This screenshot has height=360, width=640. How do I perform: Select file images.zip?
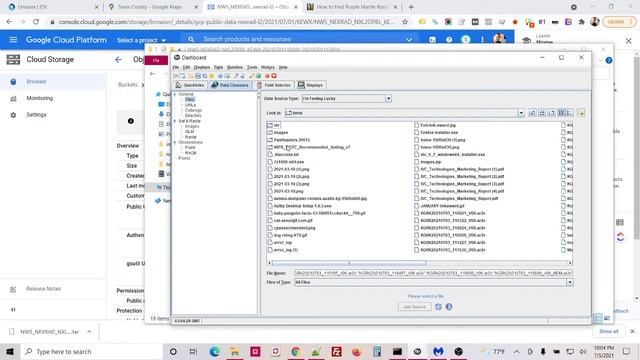click(x=427, y=162)
